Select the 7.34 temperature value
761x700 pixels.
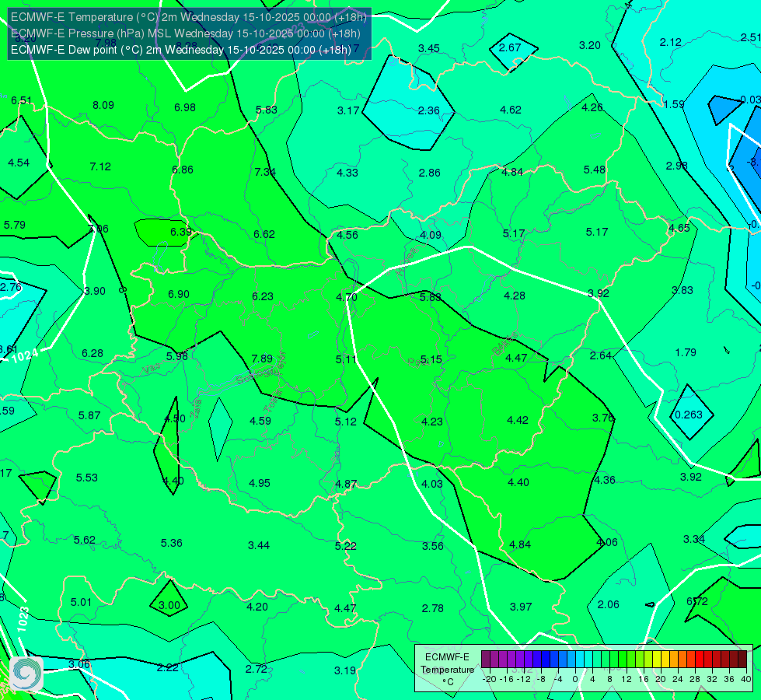click(x=265, y=172)
